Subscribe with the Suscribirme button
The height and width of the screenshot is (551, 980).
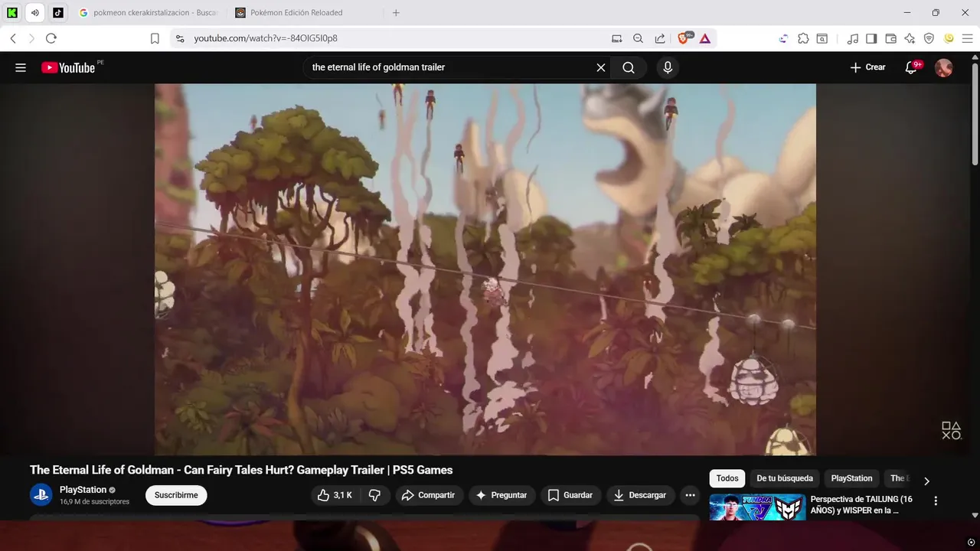pyautogui.click(x=176, y=495)
